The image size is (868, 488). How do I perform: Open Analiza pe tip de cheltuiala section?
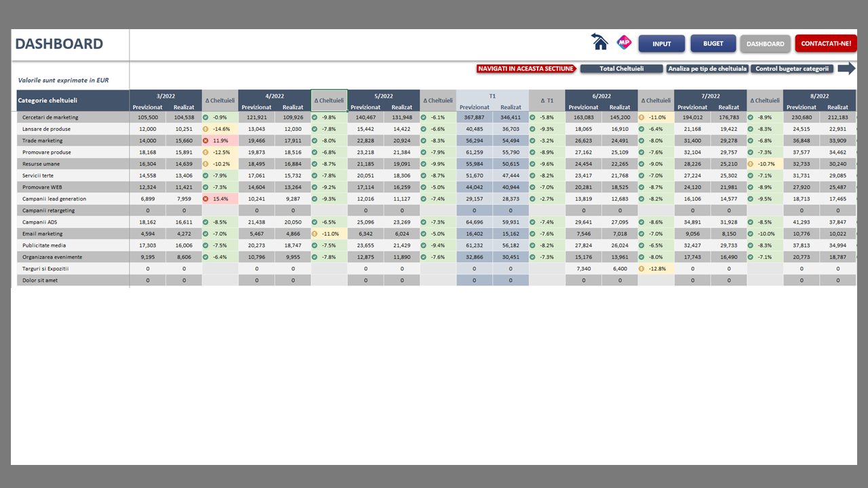(707, 68)
